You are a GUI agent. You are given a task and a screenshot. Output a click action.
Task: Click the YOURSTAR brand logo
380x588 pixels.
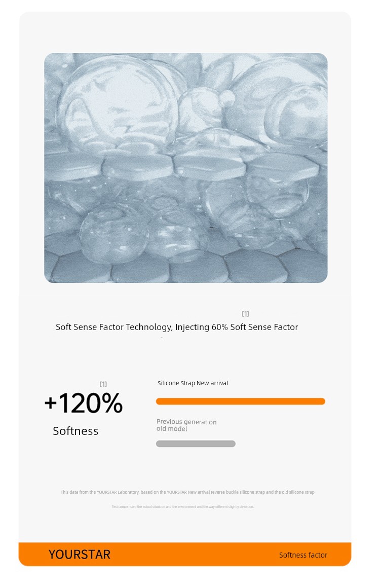(80, 554)
